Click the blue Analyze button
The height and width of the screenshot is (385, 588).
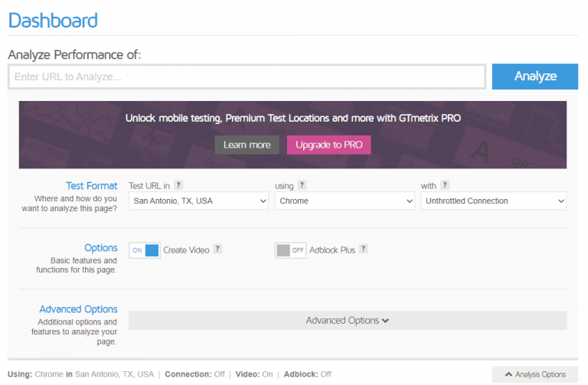534,77
